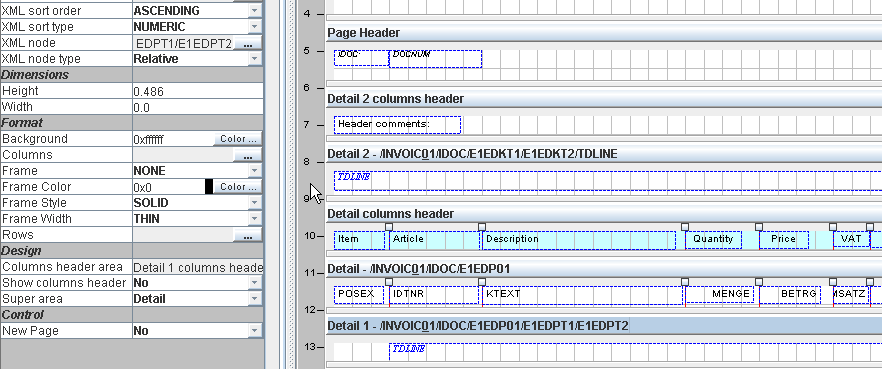Open the XML node type dropdown

pyautogui.click(x=255, y=59)
